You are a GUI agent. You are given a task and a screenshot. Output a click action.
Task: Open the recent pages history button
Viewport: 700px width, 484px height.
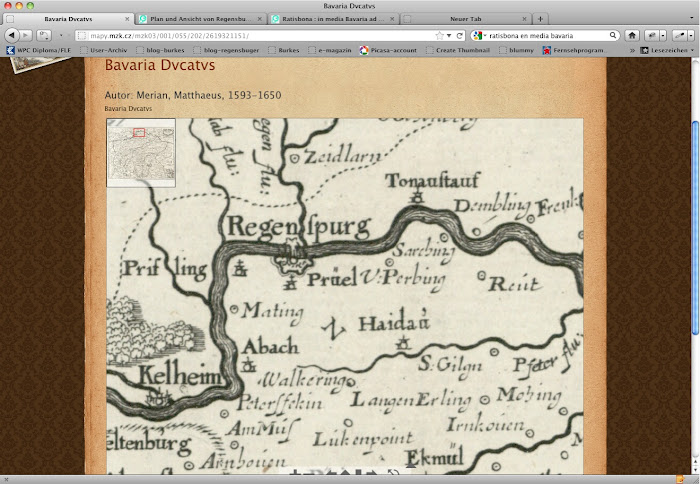coord(44,35)
